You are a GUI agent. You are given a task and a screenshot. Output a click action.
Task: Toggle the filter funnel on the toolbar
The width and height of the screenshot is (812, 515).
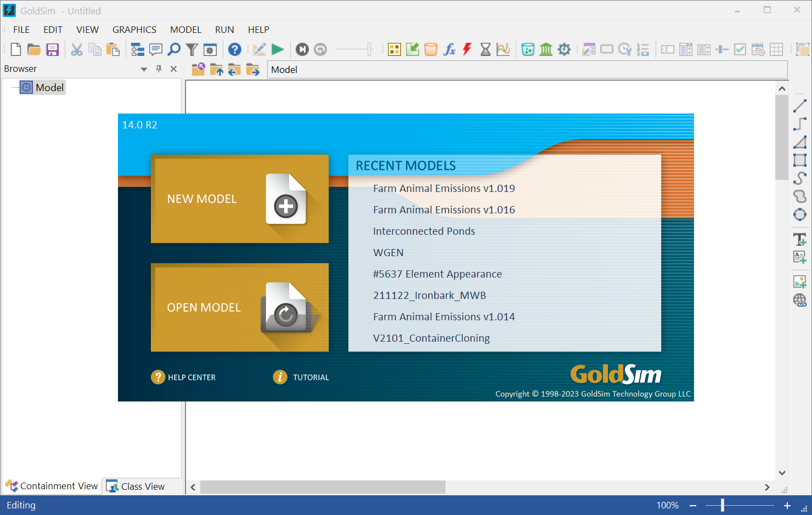191,49
